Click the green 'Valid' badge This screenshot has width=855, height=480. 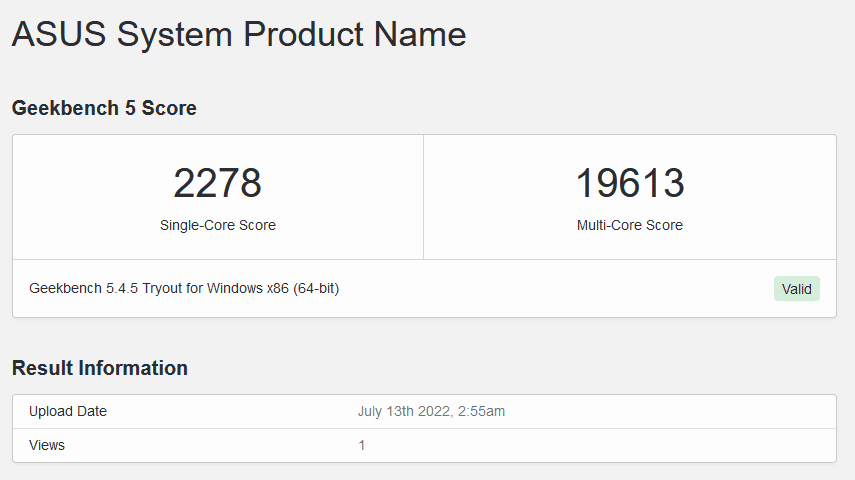[x=797, y=289]
